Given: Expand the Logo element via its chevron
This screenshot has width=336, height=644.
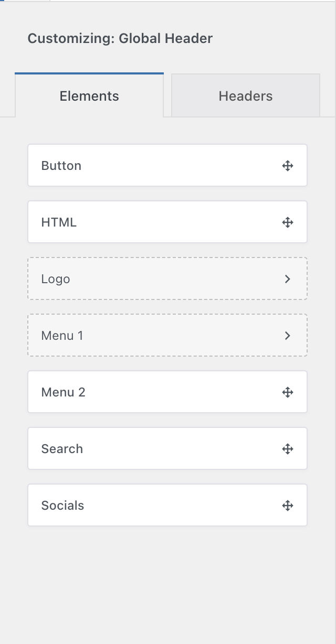Looking at the screenshot, I should [x=287, y=278].
